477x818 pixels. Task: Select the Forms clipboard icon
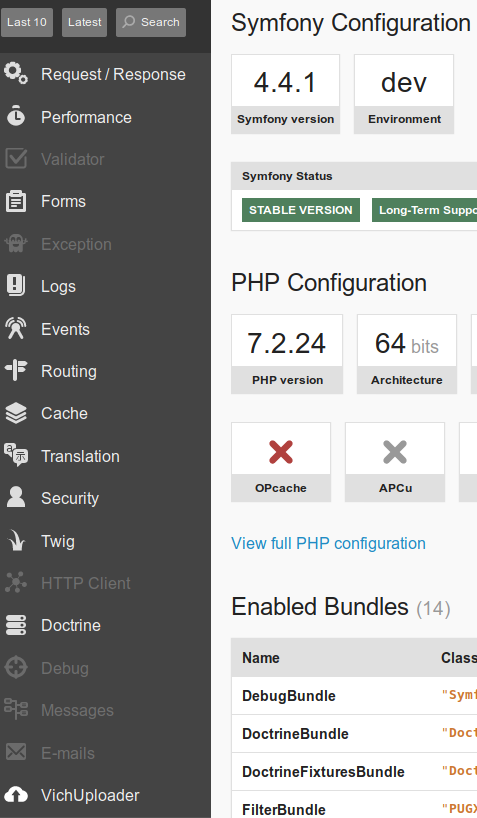(16, 201)
